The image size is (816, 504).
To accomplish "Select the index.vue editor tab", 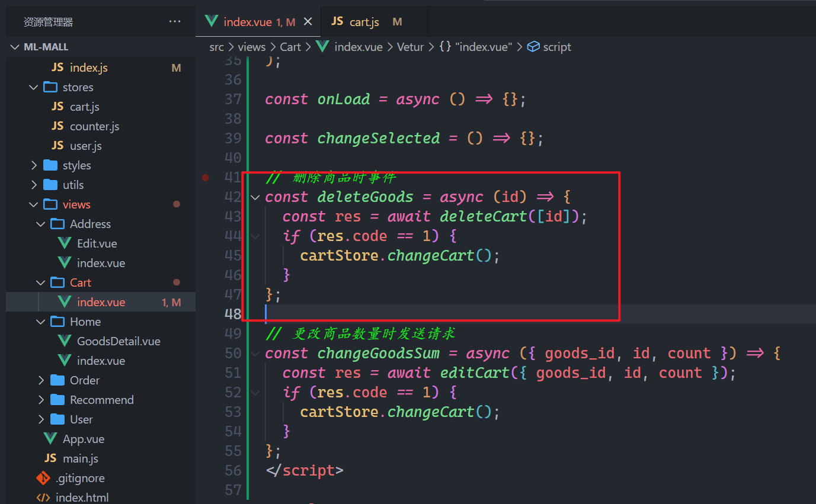I will coord(258,22).
